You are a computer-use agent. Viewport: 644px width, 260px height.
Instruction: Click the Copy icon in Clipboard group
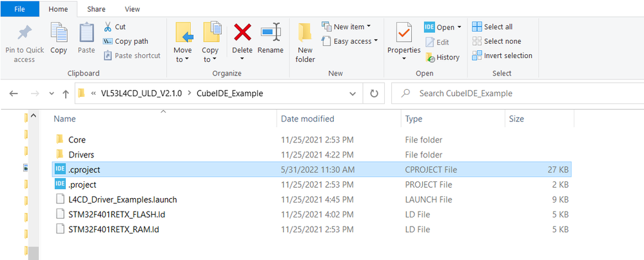pos(59,32)
